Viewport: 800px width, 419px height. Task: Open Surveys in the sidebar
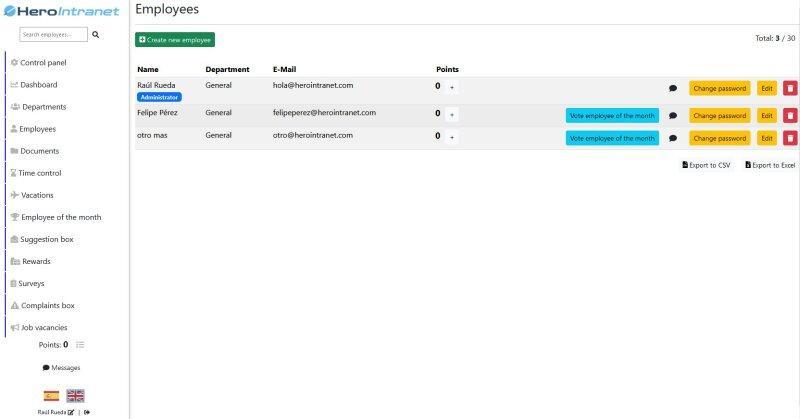point(28,283)
